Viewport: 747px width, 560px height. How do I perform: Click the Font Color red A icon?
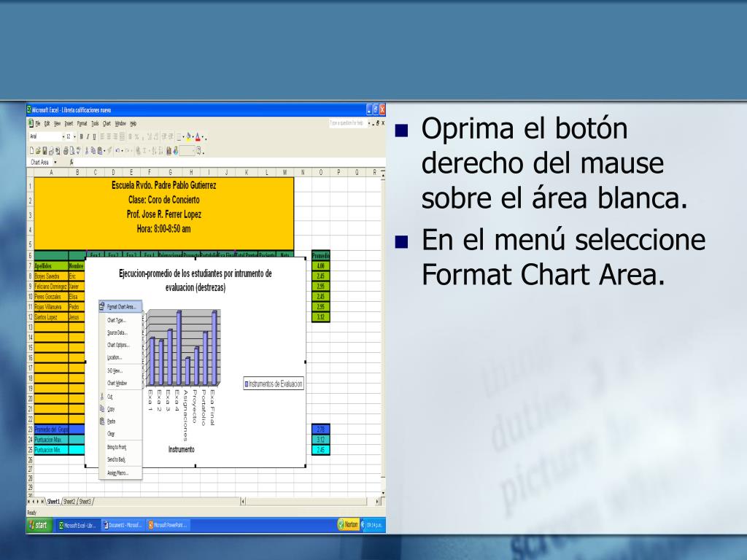click(x=197, y=136)
